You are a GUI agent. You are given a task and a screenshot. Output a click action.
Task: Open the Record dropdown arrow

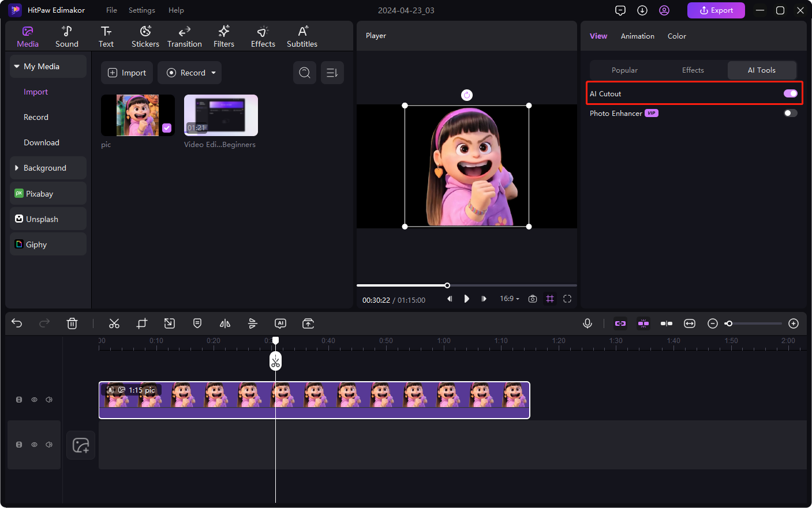tap(214, 73)
